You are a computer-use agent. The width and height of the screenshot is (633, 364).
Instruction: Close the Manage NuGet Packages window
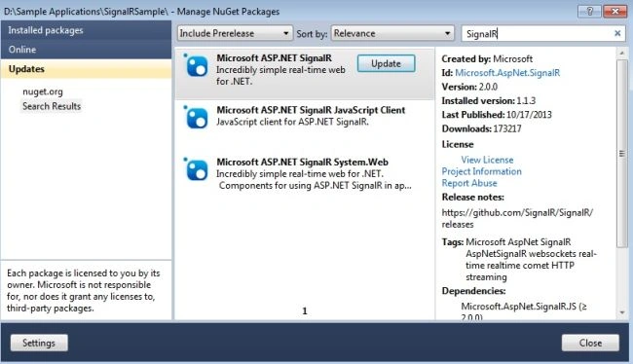[614, 12]
